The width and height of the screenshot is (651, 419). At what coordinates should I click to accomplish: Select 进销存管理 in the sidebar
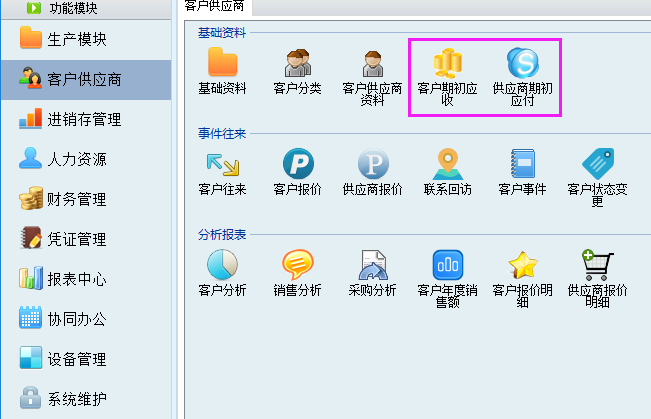(x=84, y=120)
